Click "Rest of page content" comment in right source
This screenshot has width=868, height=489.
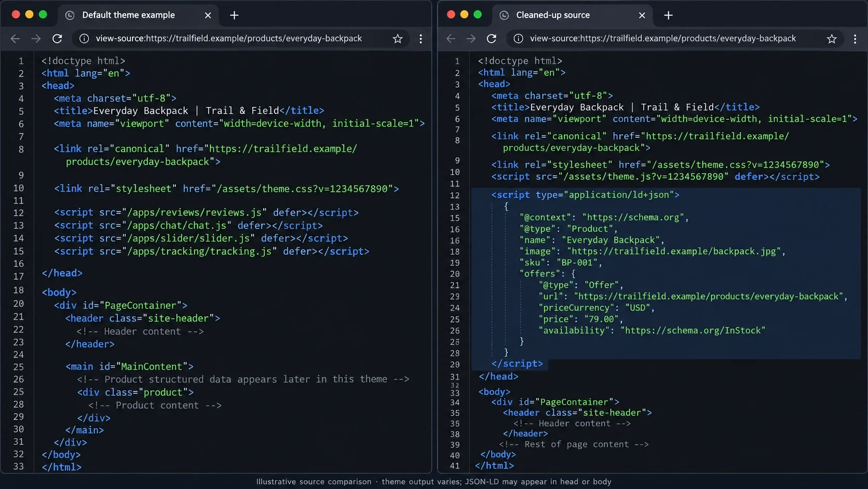click(x=574, y=444)
